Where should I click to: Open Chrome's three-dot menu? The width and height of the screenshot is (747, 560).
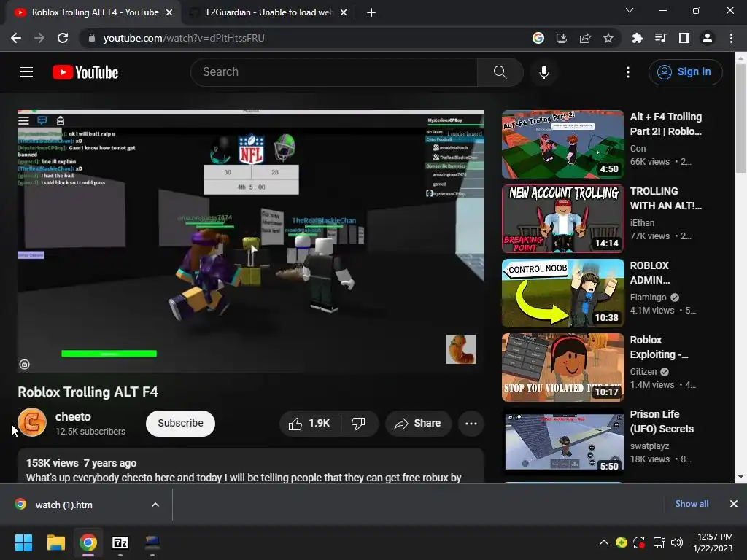(x=731, y=38)
